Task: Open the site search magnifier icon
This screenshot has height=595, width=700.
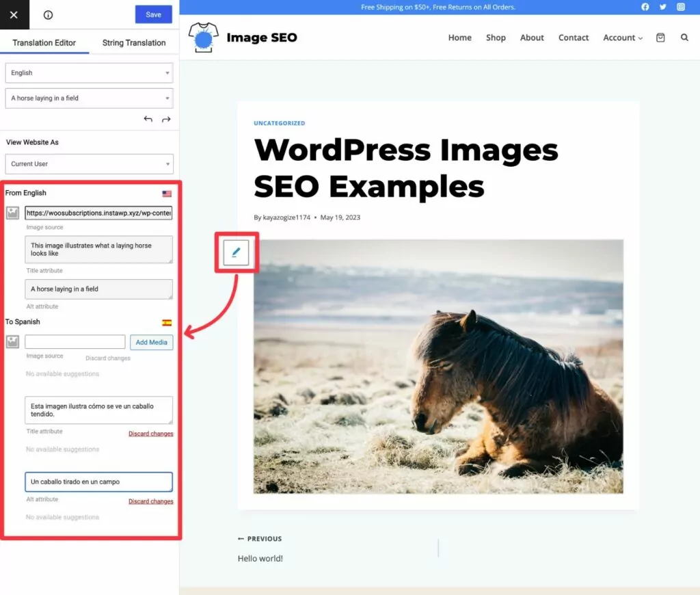Action: pos(684,38)
